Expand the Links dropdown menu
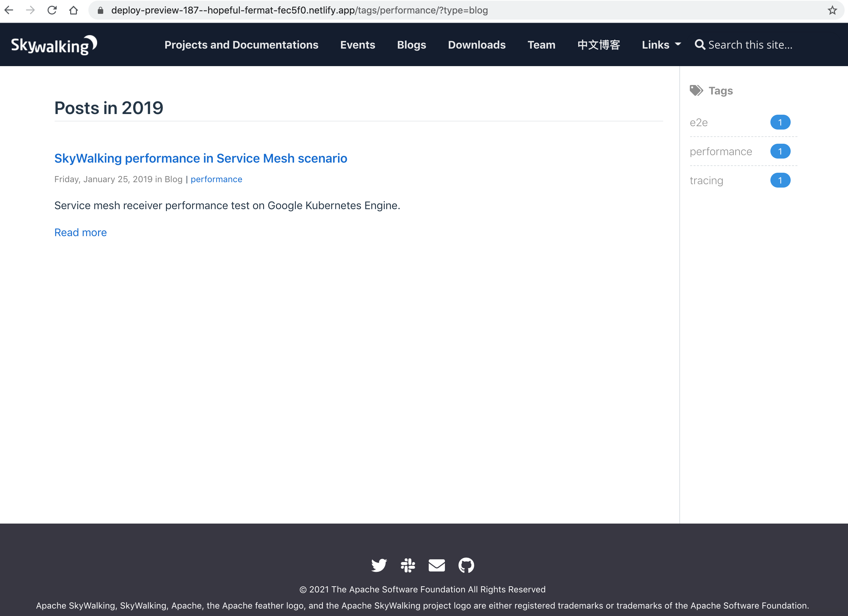Viewport: 848px width, 616px height. point(661,45)
